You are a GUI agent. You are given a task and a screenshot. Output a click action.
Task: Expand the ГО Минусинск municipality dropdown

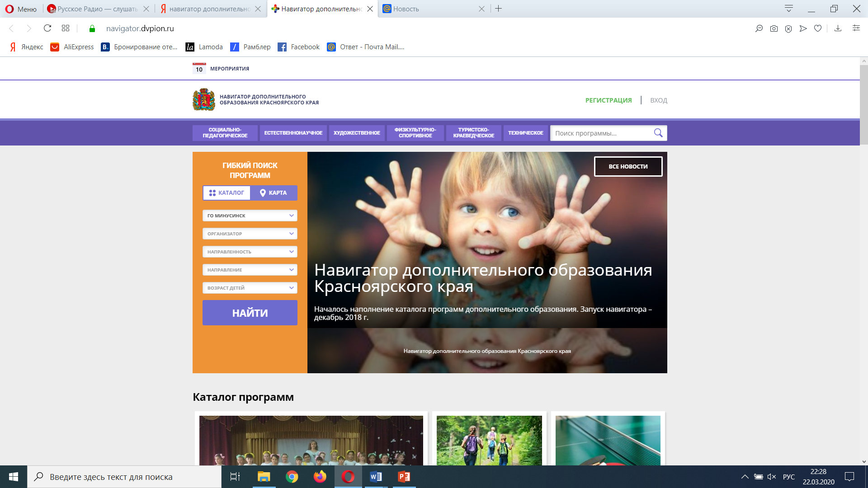coord(250,216)
